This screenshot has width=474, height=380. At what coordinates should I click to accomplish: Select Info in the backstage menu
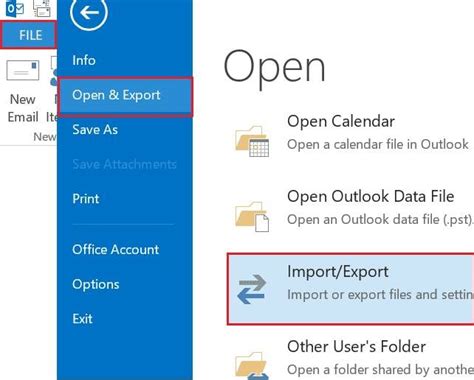coord(84,60)
